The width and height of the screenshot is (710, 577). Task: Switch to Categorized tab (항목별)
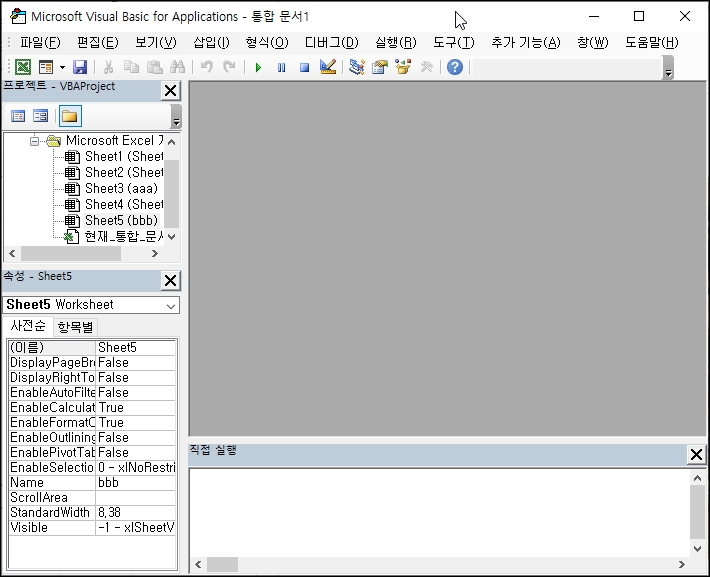75,327
